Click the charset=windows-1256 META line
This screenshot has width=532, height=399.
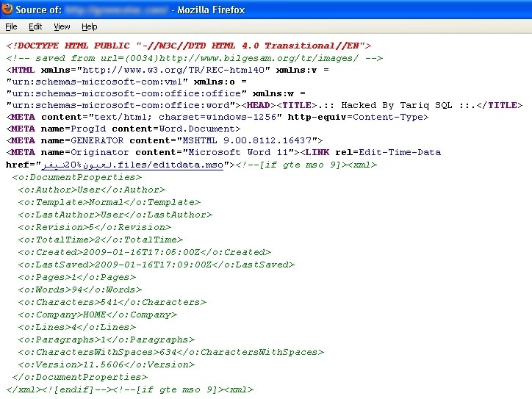218,117
